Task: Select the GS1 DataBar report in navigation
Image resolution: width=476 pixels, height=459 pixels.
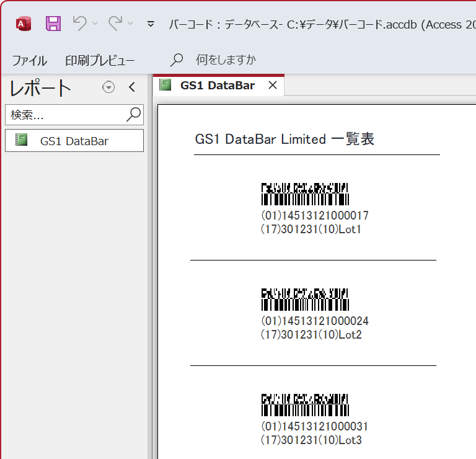Action: [74, 141]
